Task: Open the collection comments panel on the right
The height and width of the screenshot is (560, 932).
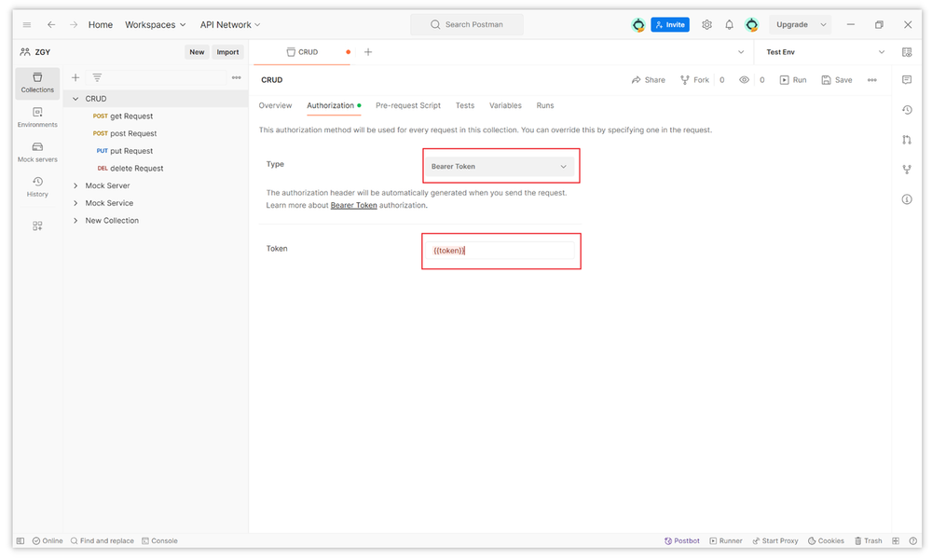Action: pos(907,81)
